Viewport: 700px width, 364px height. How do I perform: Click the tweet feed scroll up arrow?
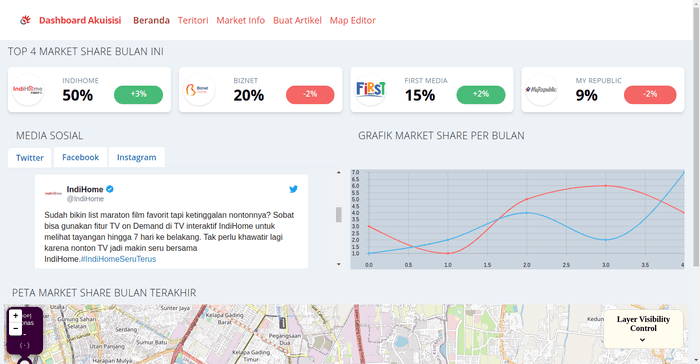338,172
